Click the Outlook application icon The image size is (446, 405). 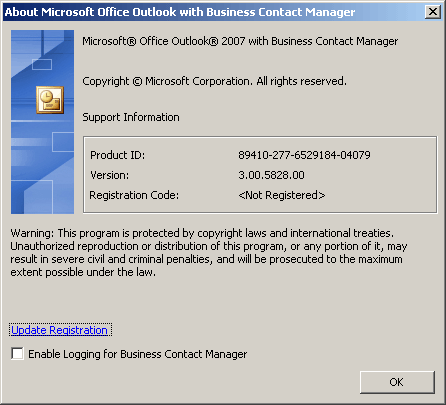pos(50,100)
